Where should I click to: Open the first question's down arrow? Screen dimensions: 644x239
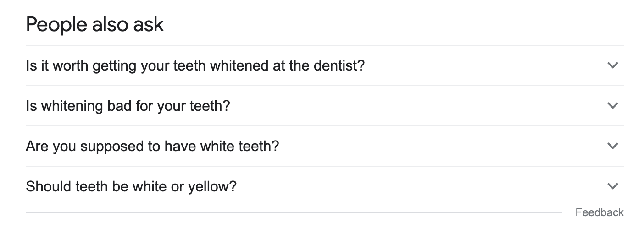[x=612, y=65]
